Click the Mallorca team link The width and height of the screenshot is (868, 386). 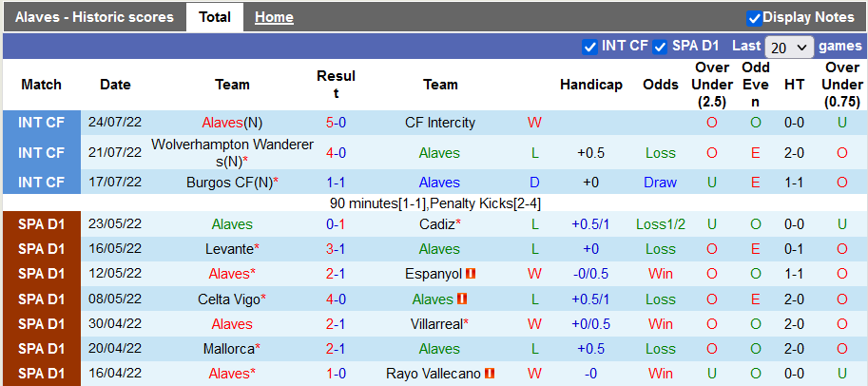(228, 349)
